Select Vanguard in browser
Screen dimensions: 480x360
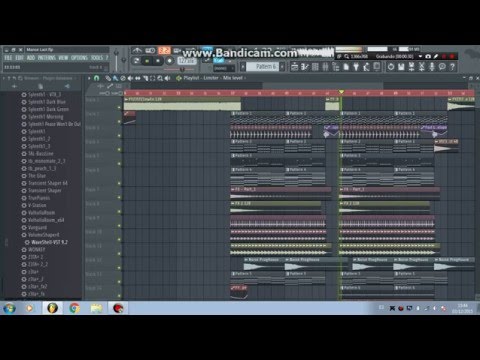37,227
